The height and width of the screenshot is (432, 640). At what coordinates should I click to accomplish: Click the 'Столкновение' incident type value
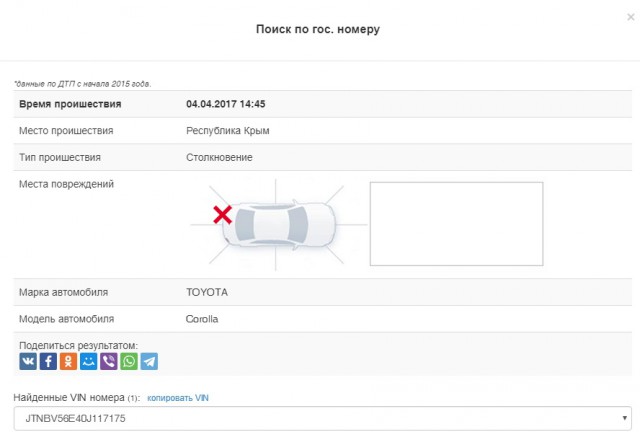point(219,157)
